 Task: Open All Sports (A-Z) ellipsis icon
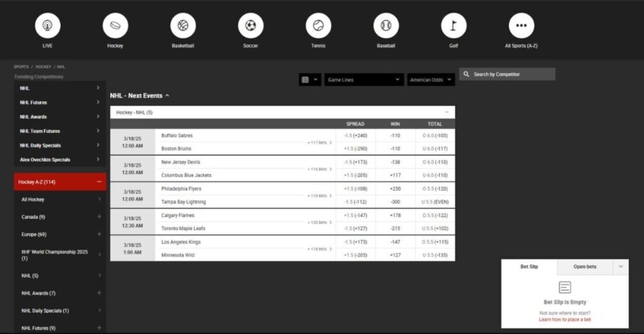tap(521, 25)
